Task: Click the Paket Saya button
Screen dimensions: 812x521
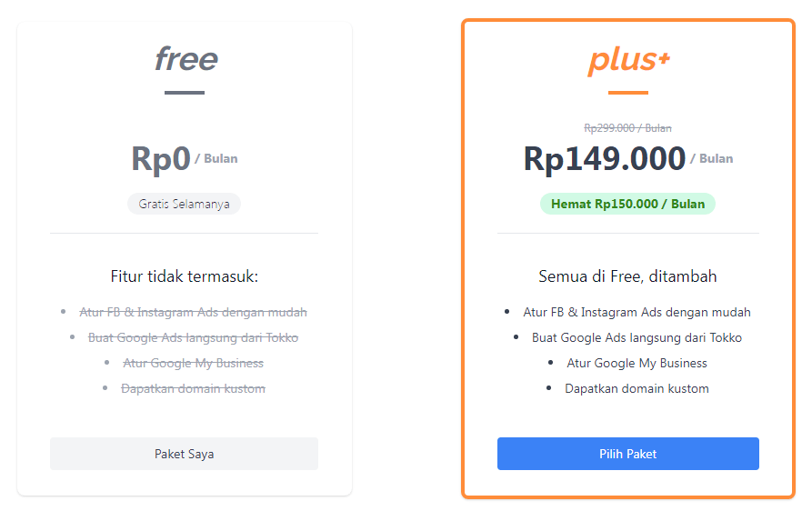Action: pyautogui.click(x=184, y=454)
